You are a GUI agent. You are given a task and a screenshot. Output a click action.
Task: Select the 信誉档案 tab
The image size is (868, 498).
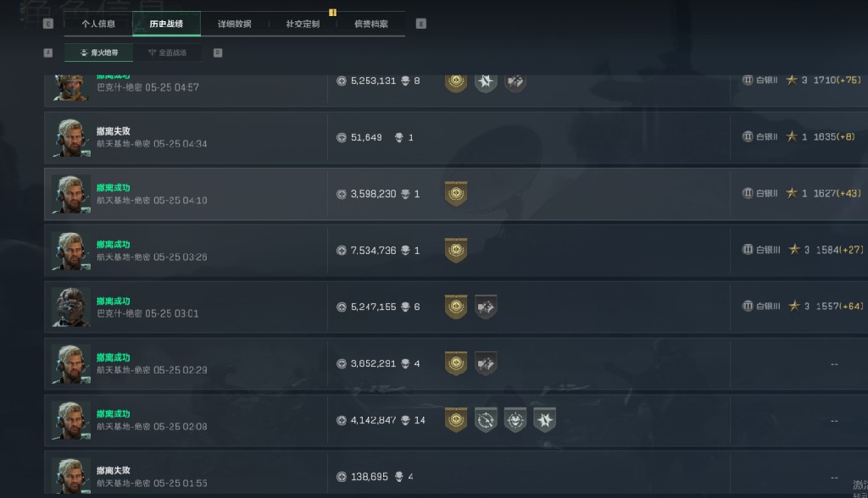tap(370, 24)
